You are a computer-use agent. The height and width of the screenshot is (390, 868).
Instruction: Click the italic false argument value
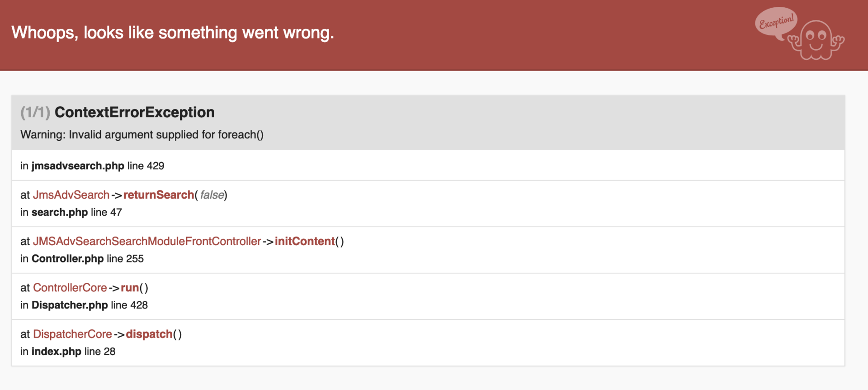coord(212,195)
